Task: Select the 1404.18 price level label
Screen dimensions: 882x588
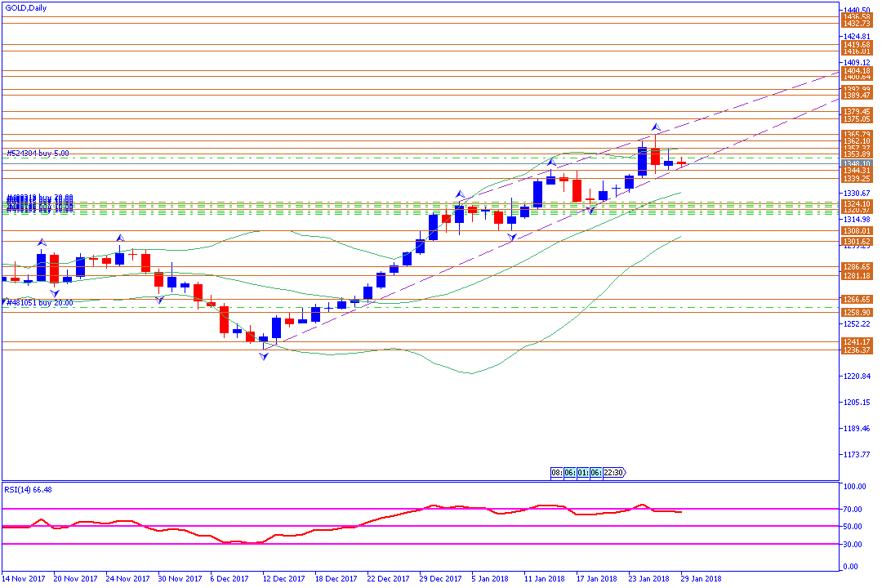Action: pos(854,71)
